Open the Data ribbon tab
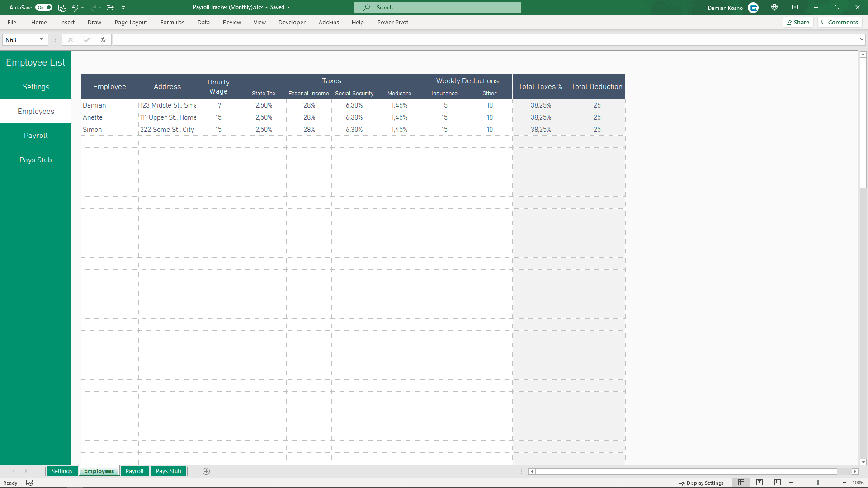Viewport: 868px width, 488px height. point(203,22)
